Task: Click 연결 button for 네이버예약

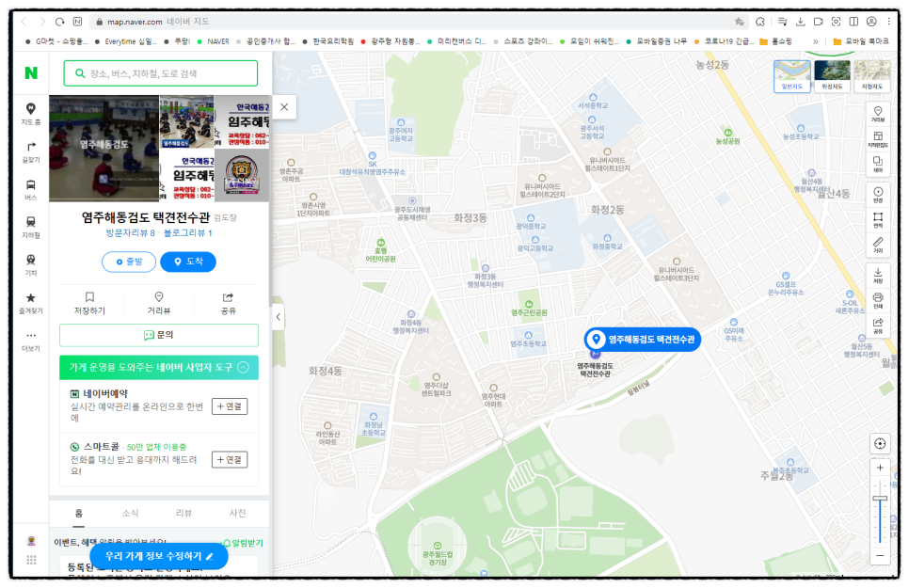Action: [x=230, y=406]
